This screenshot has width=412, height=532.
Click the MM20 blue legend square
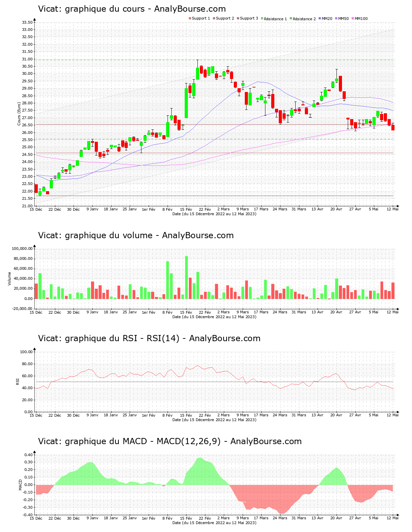320,19
